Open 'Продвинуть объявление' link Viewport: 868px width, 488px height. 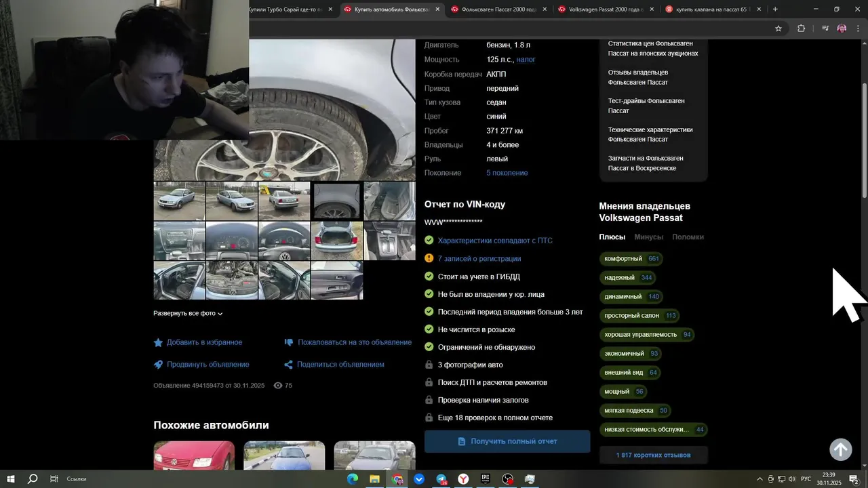(208, 365)
